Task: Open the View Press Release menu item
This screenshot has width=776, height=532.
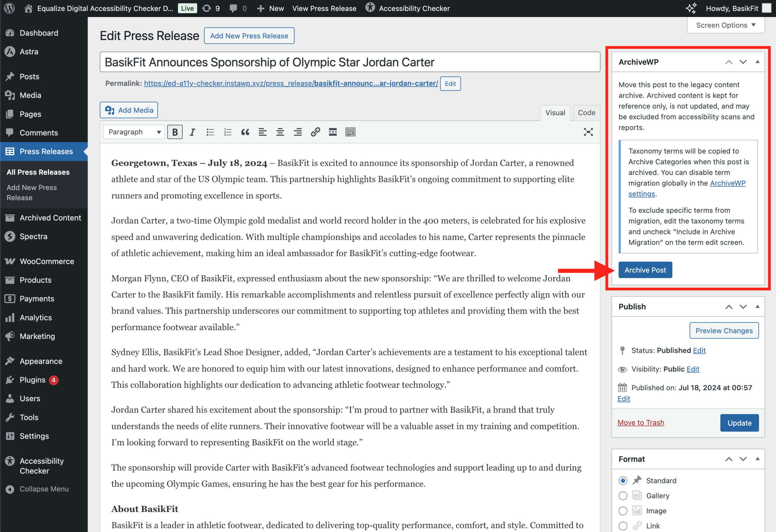Action: coord(324,8)
